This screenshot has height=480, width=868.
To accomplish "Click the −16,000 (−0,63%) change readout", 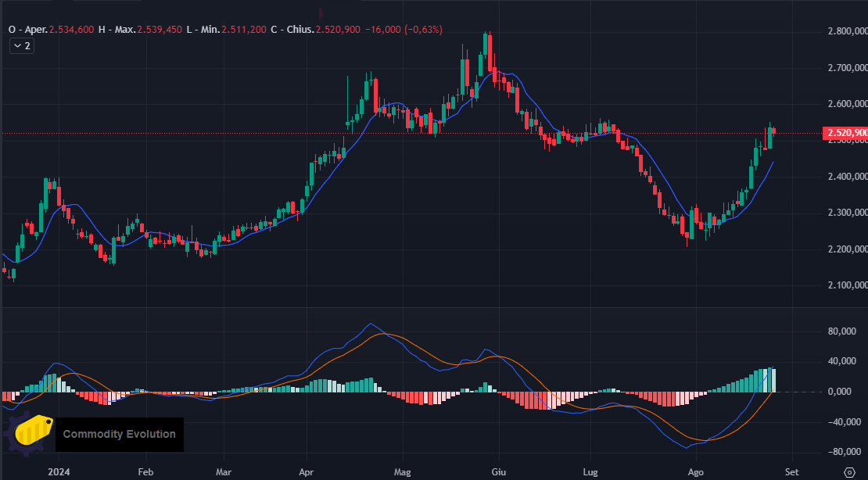I will point(404,30).
